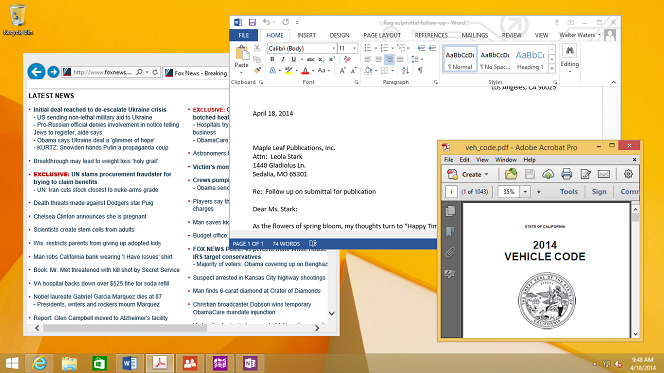
Task: Toggle Superscript formatting in Word
Action: point(332,59)
